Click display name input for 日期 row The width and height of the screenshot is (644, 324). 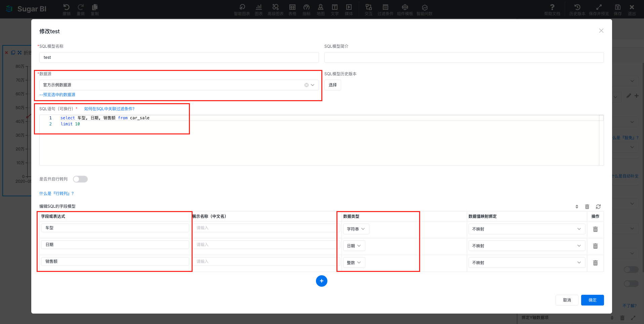pyautogui.click(x=266, y=245)
